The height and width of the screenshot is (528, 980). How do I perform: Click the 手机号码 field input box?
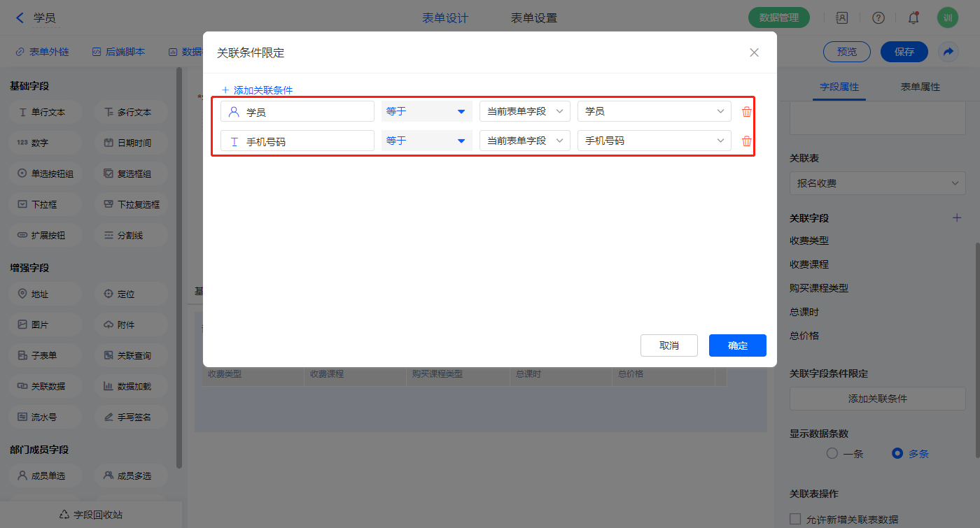[297, 141]
